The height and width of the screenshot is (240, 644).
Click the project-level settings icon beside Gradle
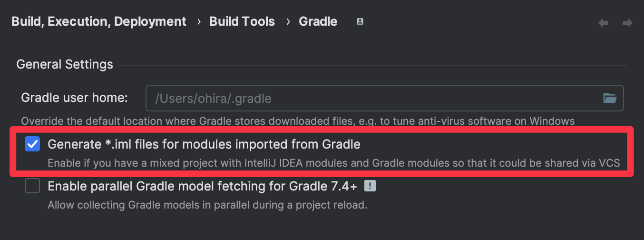[x=360, y=21]
